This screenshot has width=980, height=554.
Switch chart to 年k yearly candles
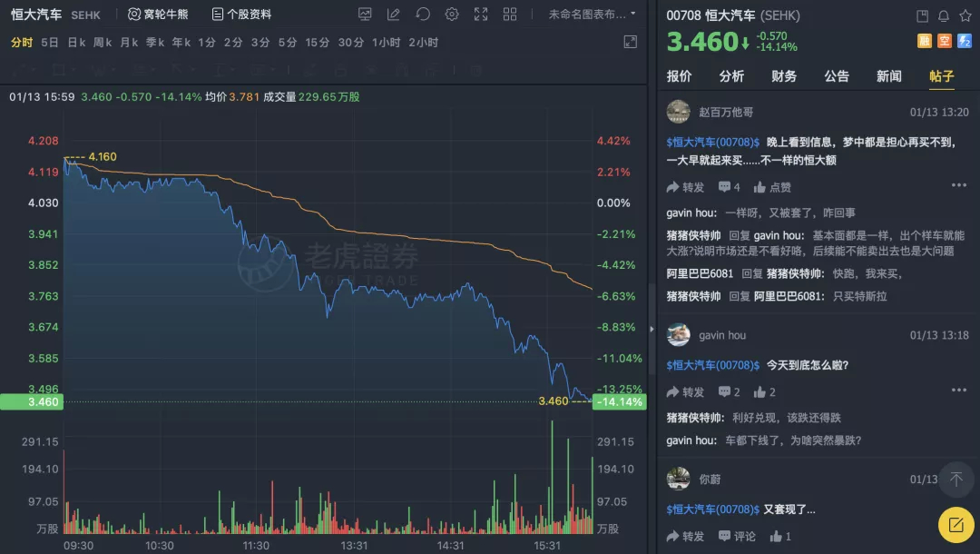click(x=181, y=43)
